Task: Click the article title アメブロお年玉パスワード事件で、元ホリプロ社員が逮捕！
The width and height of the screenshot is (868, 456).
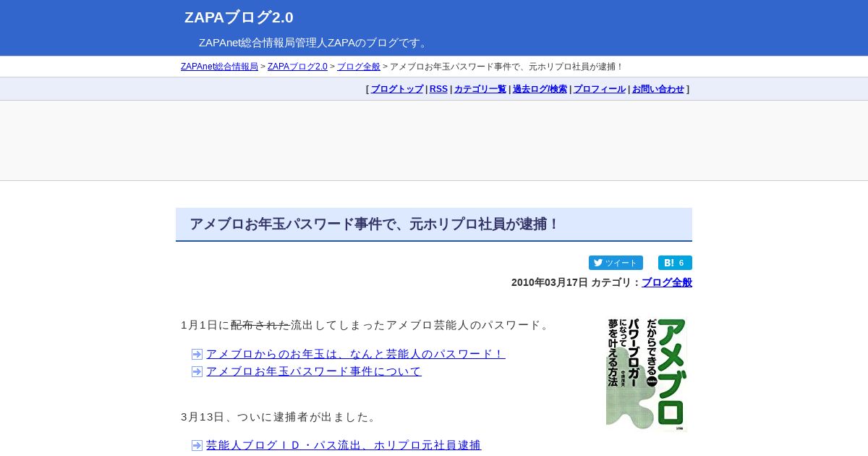Action: pos(375,224)
